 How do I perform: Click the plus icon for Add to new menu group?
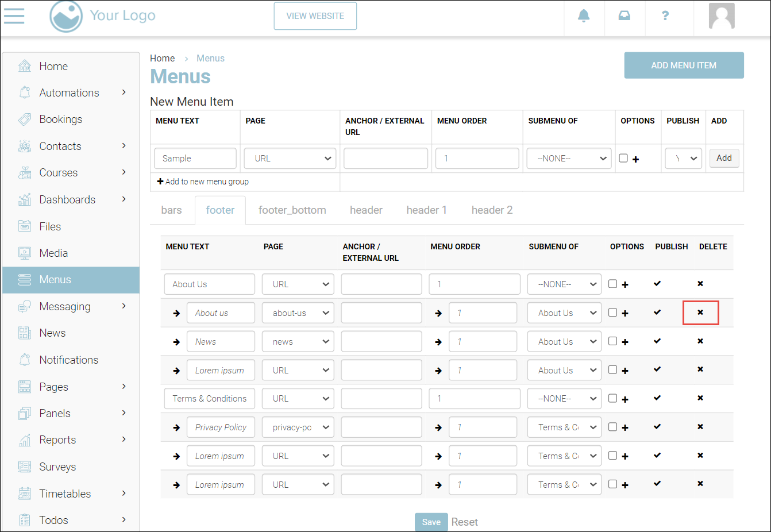160,182
